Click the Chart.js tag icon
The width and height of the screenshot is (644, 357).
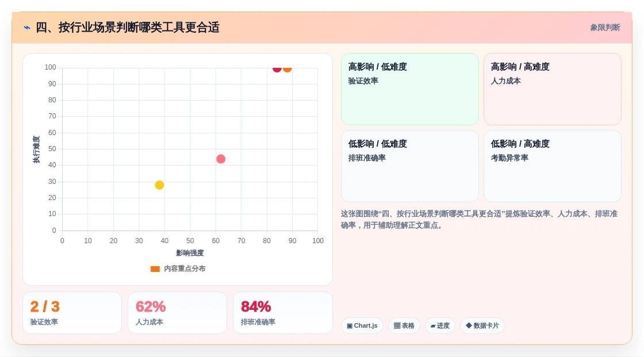[x=350, y=326]
